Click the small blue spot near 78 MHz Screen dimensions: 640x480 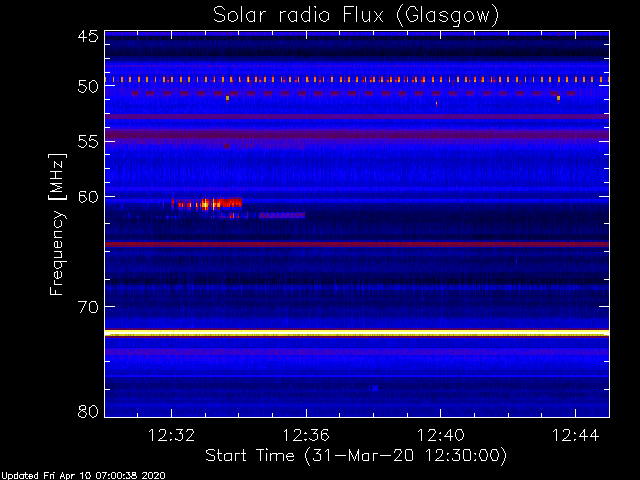pyautogui.click(x=375, y=388)
